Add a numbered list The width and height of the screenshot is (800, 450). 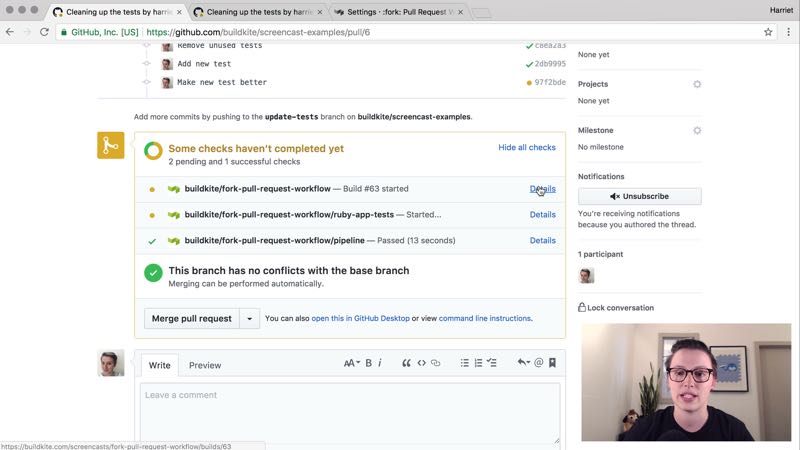(x=478, y=363)
